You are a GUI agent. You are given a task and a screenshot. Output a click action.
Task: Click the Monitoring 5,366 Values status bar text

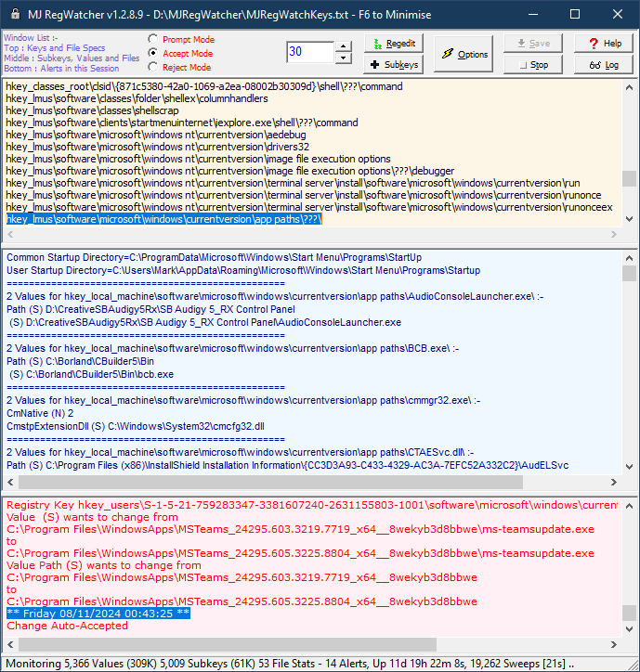tap(290, 664)
